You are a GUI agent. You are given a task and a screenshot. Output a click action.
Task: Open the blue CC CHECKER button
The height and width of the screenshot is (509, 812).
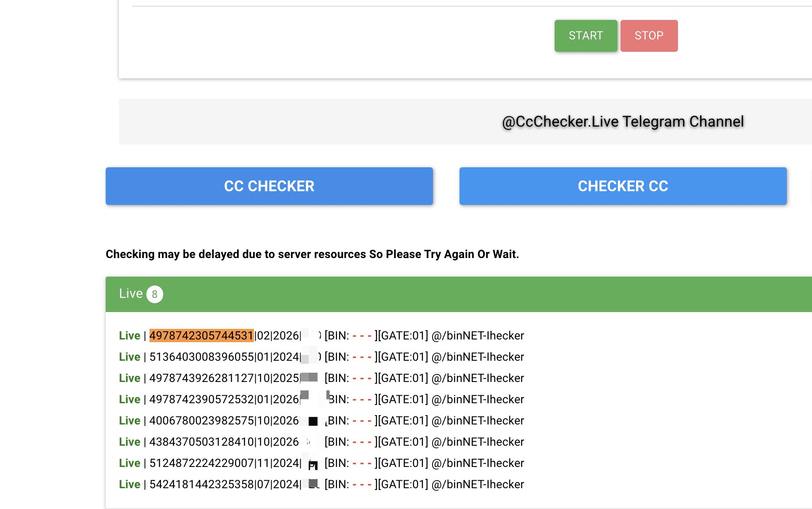pos(269,186)
